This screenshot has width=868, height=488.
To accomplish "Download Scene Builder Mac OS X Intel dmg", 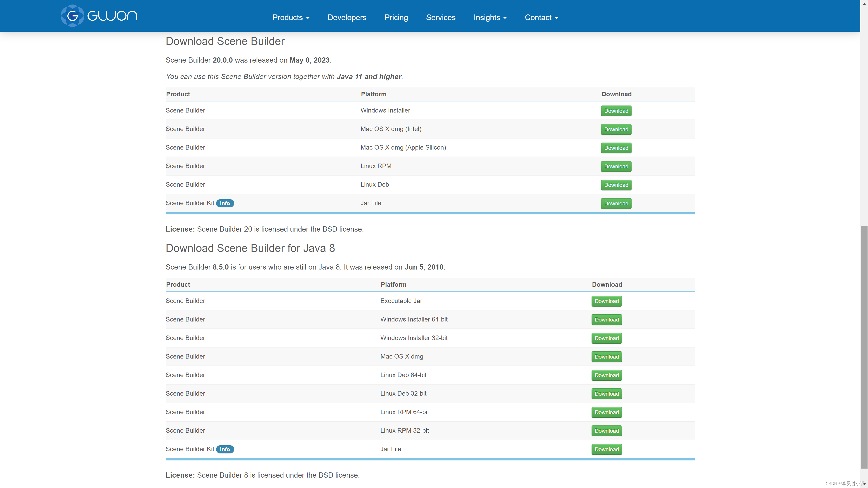I will pyautogui.click(x=616, y=129).
